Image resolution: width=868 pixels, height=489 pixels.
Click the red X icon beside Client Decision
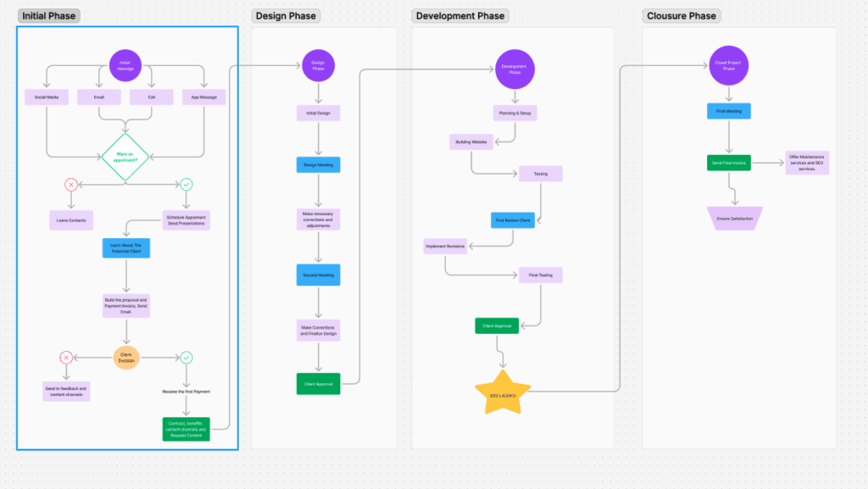66,358
